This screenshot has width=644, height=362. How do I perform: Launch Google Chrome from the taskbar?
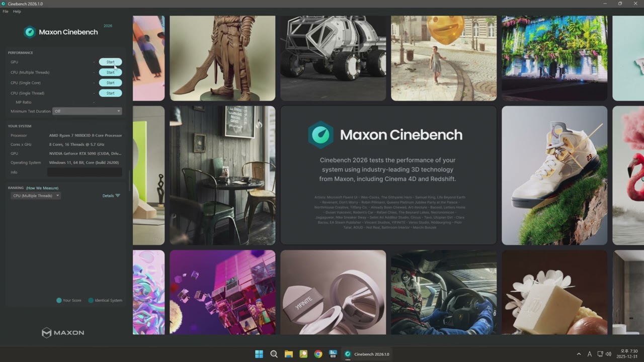318,354
